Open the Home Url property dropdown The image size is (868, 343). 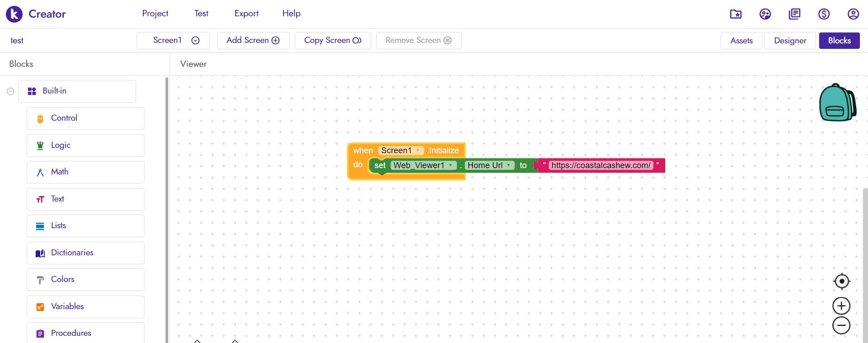point(509,165)
